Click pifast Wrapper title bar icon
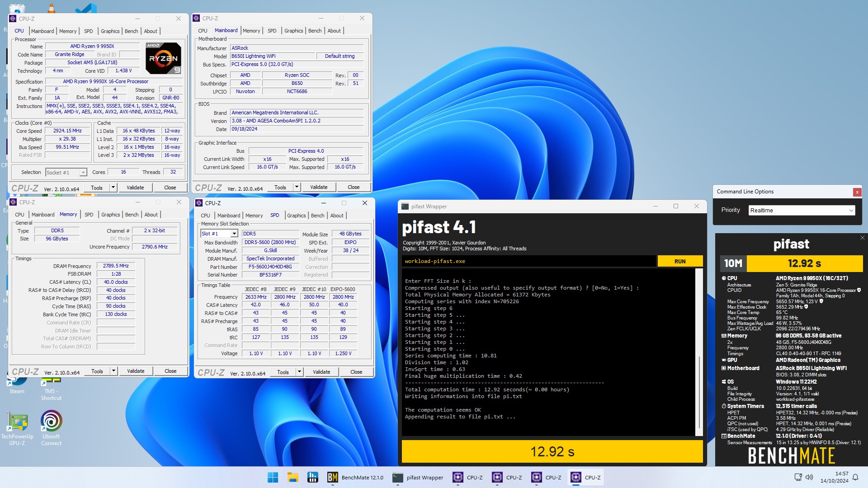Viewport: 868px width, 488px height. pyautogui.click(x=405, y=206)
